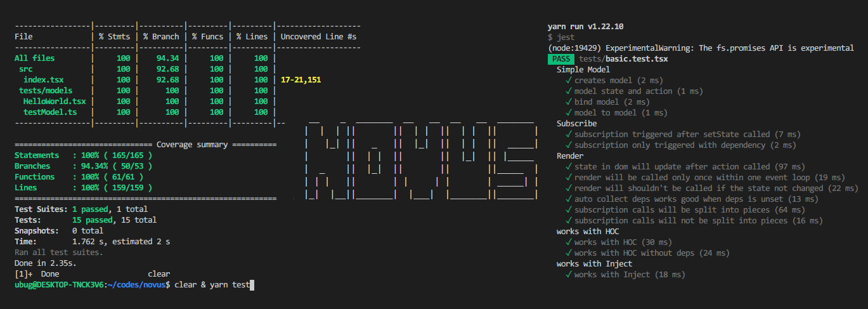Click 'Statements : 100% ( 165/165 )' summary line
This screenshot has height=309, width=868.
[x=84, y=155]
